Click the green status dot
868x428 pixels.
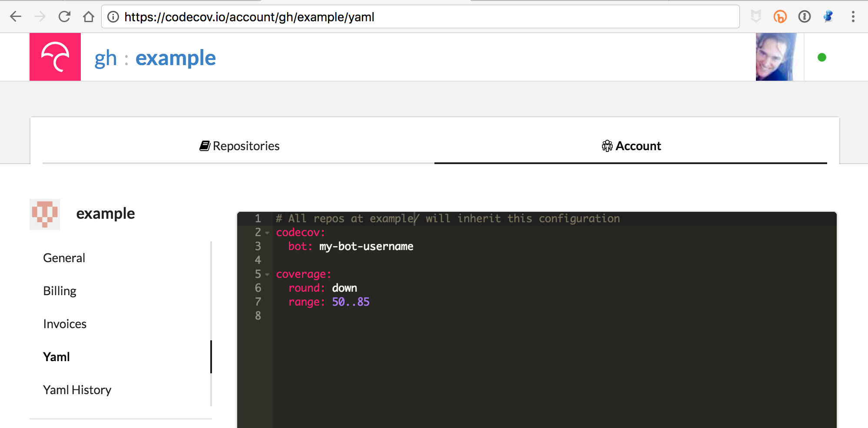[822, 57]
